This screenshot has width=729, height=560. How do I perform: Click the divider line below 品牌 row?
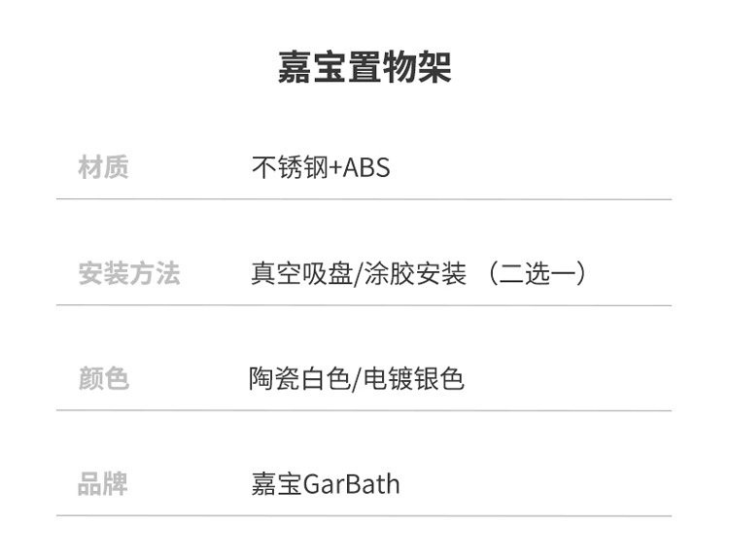click(364, 515)
